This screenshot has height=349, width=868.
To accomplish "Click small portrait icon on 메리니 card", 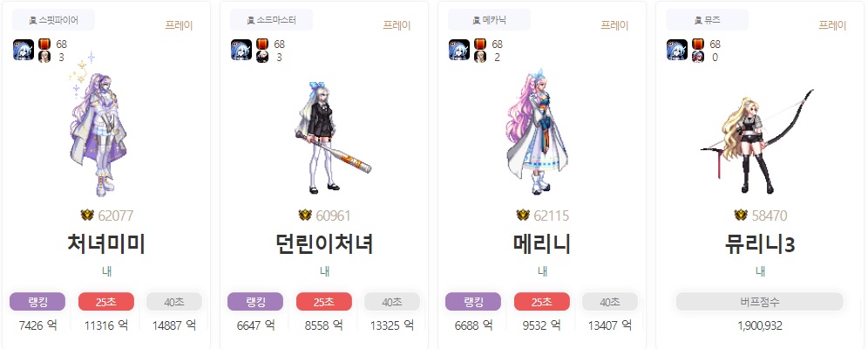I will 480,57.
